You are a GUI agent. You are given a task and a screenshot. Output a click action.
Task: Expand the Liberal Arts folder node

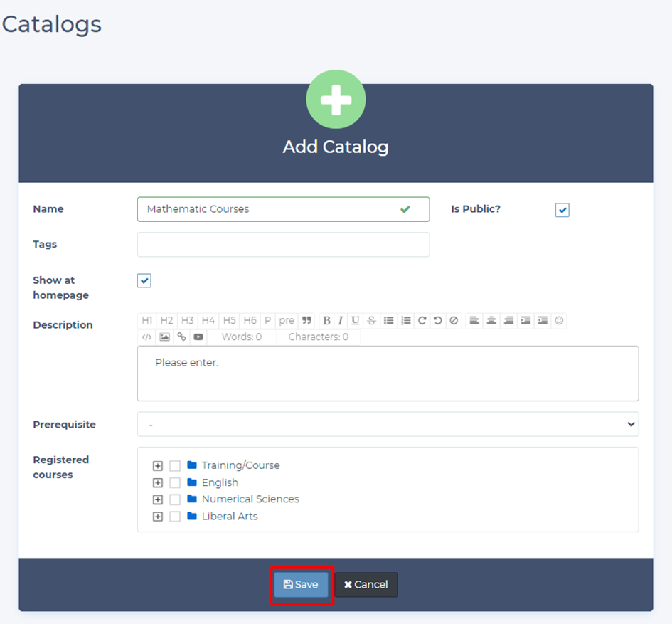158,517
